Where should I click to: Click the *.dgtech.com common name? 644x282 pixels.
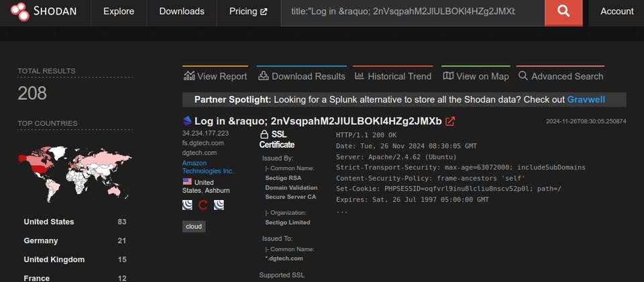tap(284, 258)
